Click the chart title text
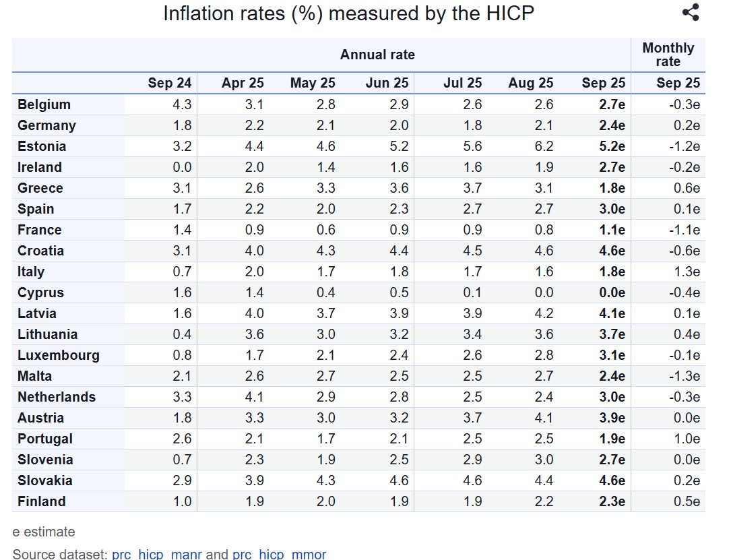The height and width of the screenshot is (560, 729). click(x=348, y=13)
